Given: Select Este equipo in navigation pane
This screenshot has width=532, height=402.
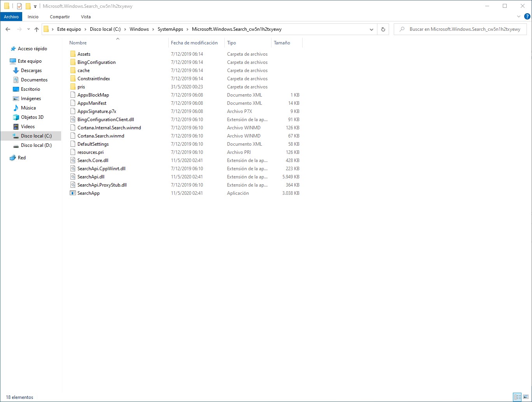Looking at the screenshot, I should [30, 61].
